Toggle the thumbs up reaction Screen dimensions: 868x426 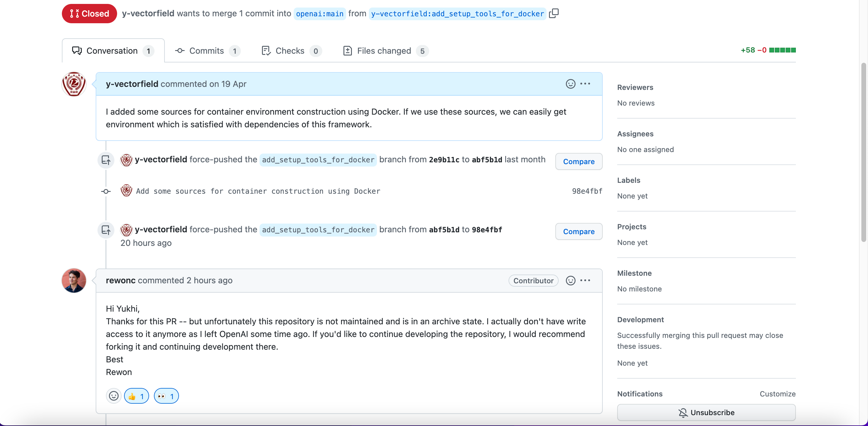136,396
